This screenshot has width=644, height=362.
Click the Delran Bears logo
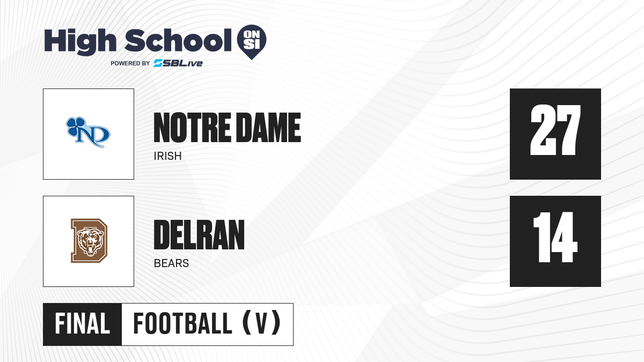(x=88, y=240)
